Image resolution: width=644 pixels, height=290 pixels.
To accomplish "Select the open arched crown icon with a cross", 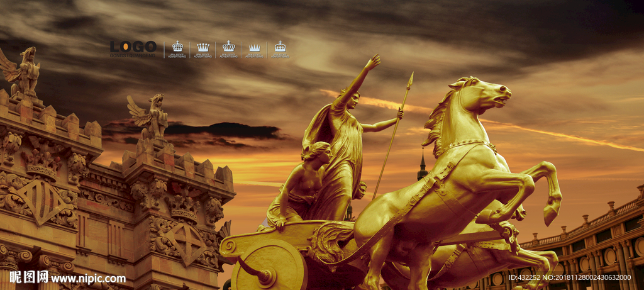I will click(229, 45).
